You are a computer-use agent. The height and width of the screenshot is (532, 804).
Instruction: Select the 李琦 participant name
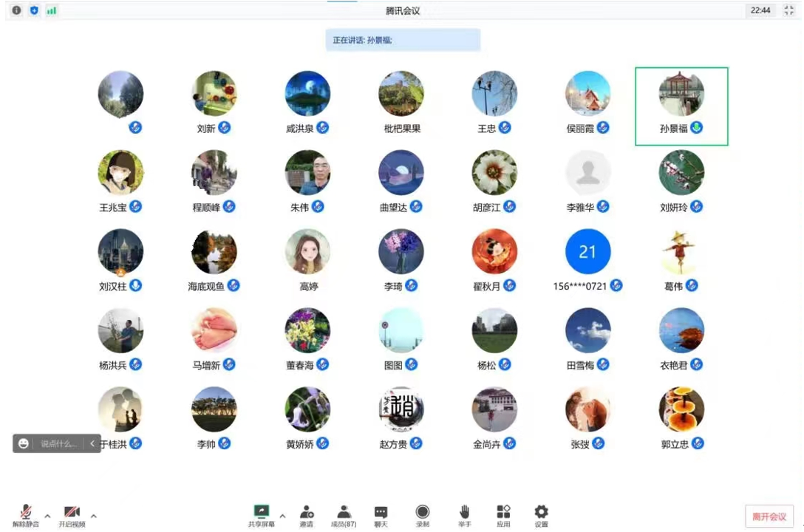[x=393, y=287]
